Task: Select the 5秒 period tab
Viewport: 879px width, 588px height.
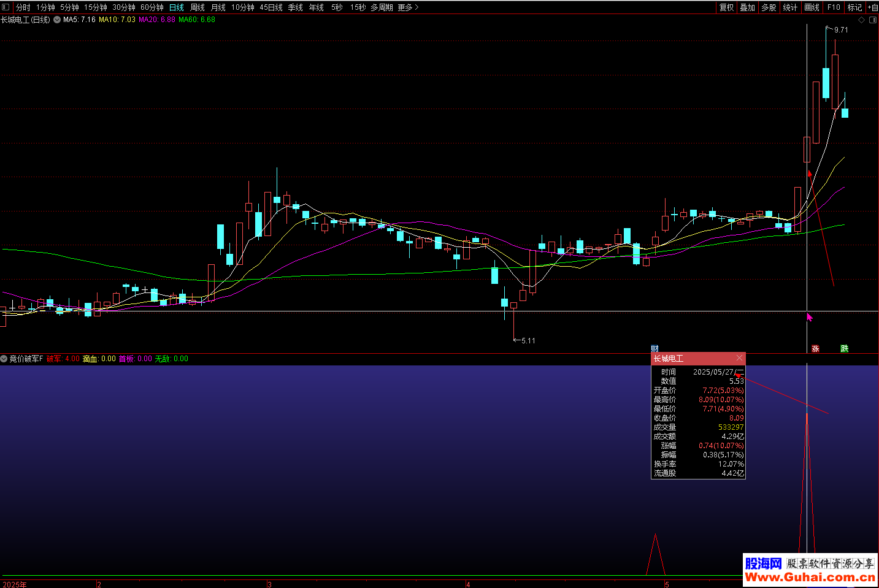Action: point(337,7)
